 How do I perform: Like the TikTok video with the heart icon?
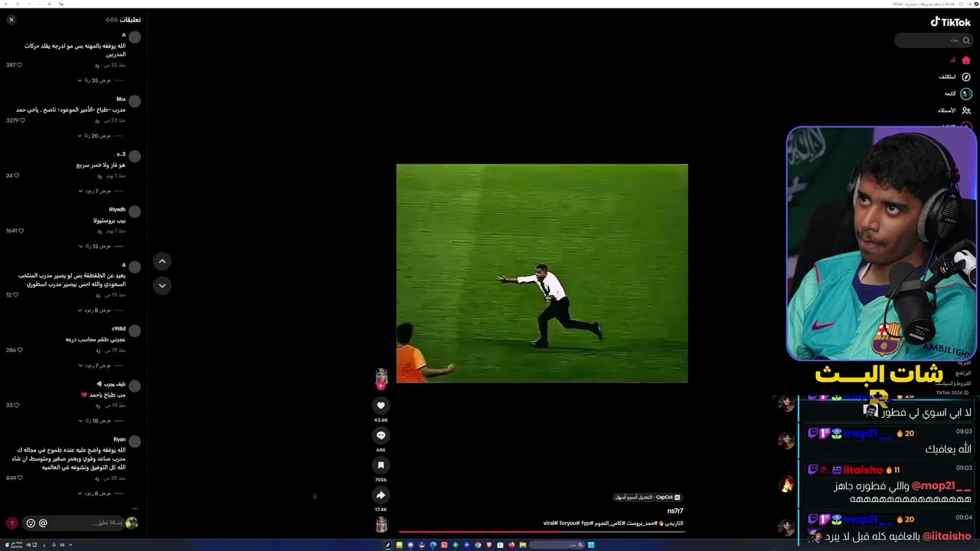point(381,406)
